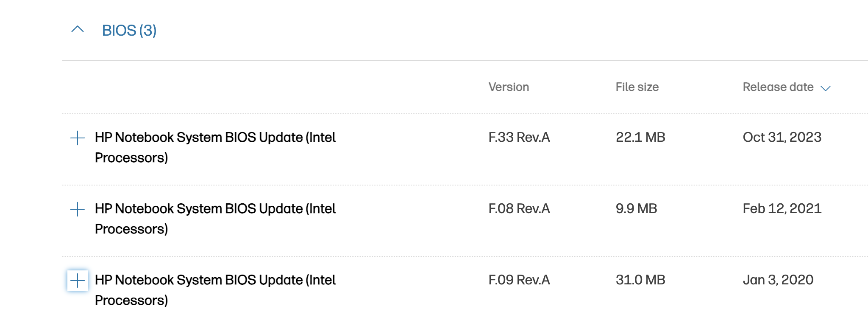
Task: Click the 9.9 MB file size
Action: [x=636, y=208]
